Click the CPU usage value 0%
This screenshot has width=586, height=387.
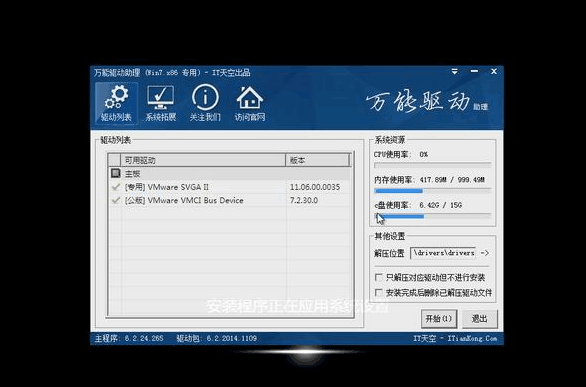(x=423, y=154)
